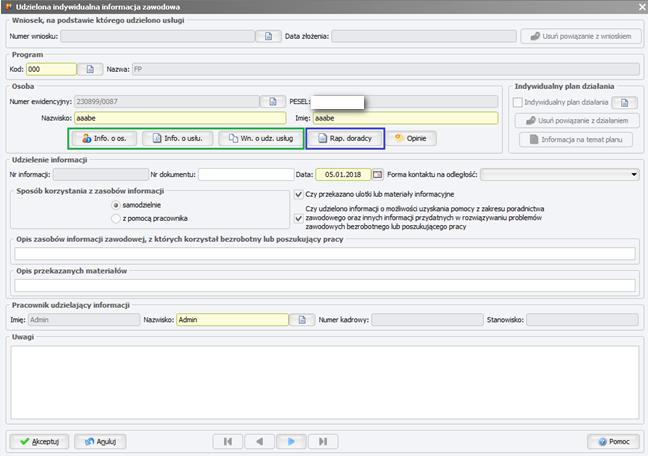Toggle Indywidualny plan działania checkbox
This screenshot has height=456, width=648.
coord(517,102)
